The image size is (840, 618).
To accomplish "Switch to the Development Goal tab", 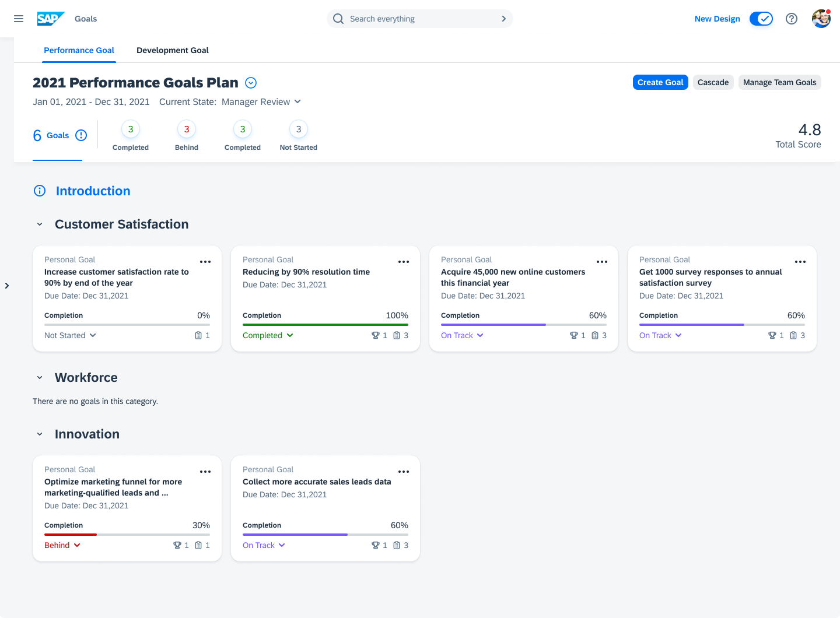I will [172, 50].
